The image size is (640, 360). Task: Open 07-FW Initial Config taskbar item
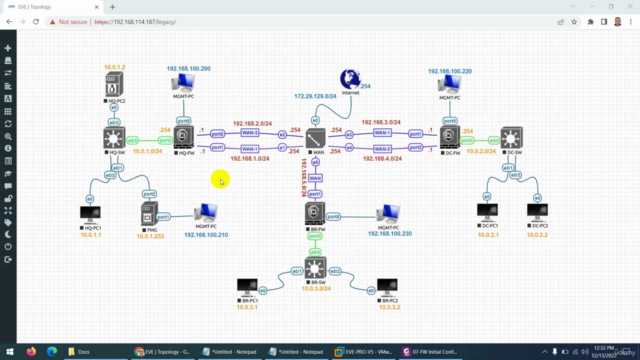click(430, 351)
